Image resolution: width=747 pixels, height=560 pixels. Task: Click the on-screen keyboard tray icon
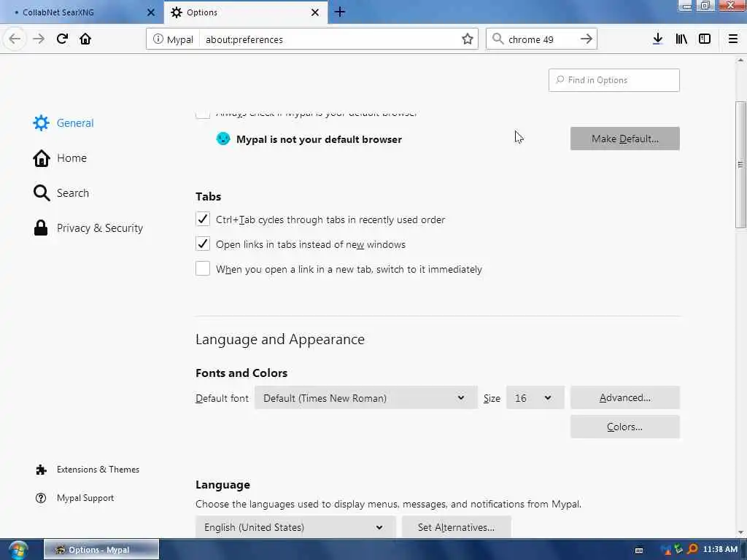[639, 550]
